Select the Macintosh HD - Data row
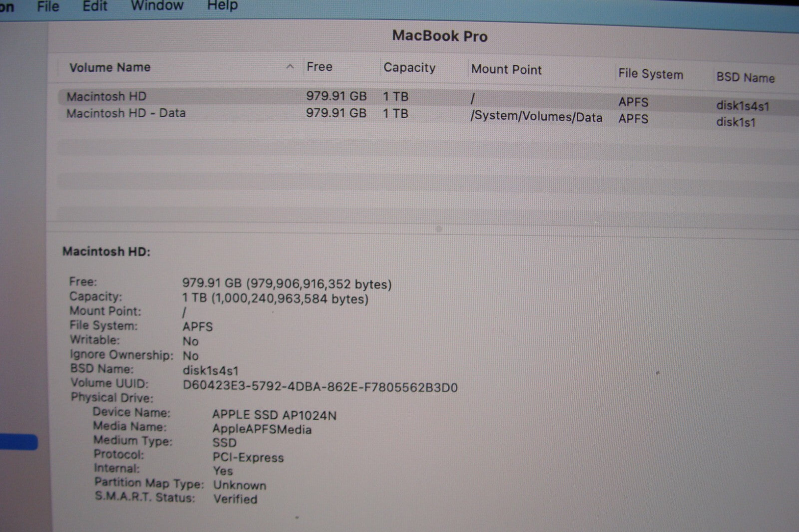799x532 pixels. [126, 113]
